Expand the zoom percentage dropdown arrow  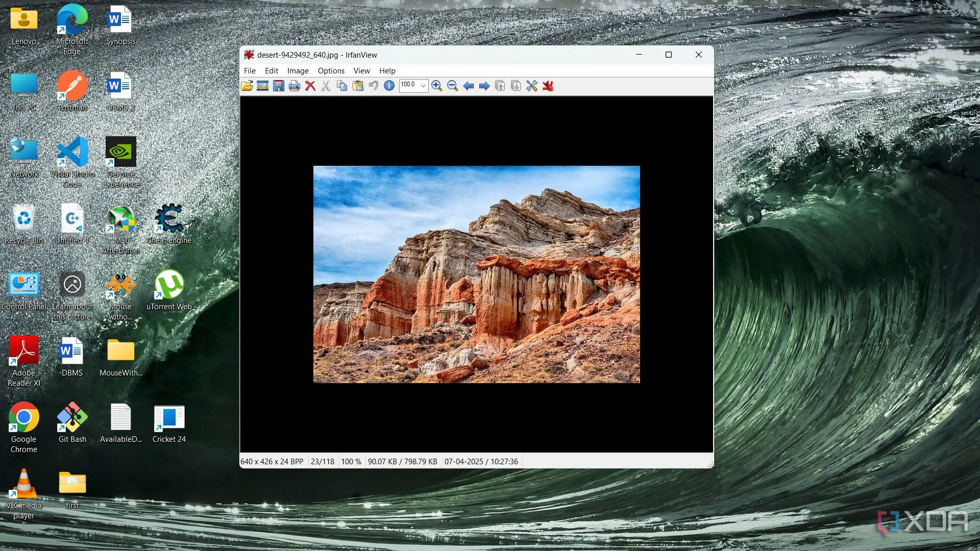click(423, 86)
